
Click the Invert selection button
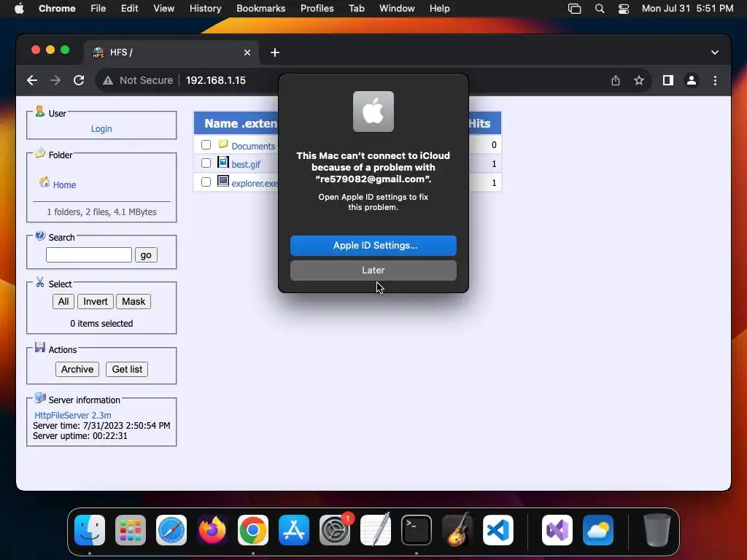(x=96, y=301)
